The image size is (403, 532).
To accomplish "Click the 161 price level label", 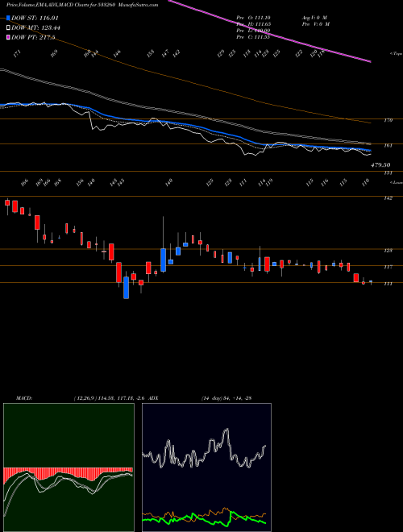I will click(x=388, y=146).
